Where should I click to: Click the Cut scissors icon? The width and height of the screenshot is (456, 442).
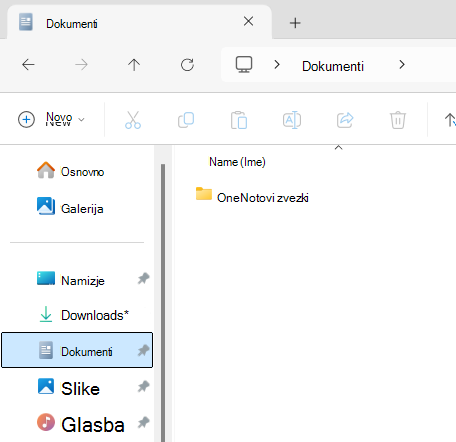pos(133,120)
